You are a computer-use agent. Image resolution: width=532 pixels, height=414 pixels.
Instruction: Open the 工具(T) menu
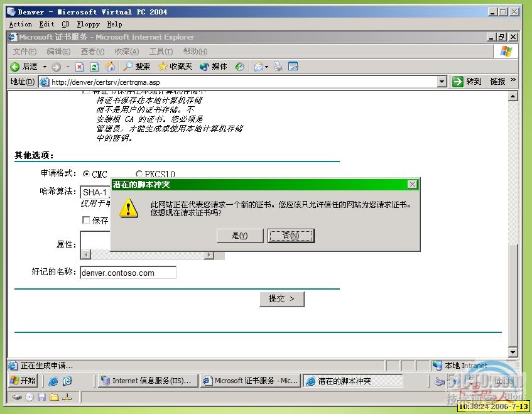click(x=161, y=52)
